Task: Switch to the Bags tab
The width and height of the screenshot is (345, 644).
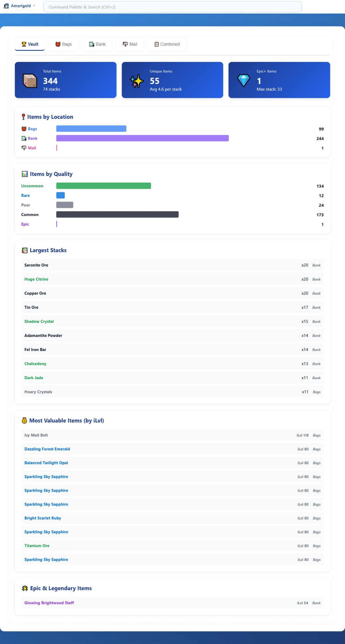Action: (x=63, y=44)
